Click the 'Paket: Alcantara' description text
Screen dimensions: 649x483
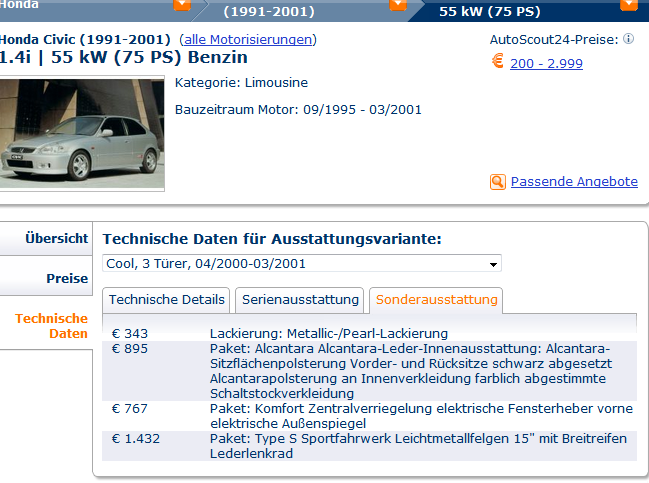point(411,371)
